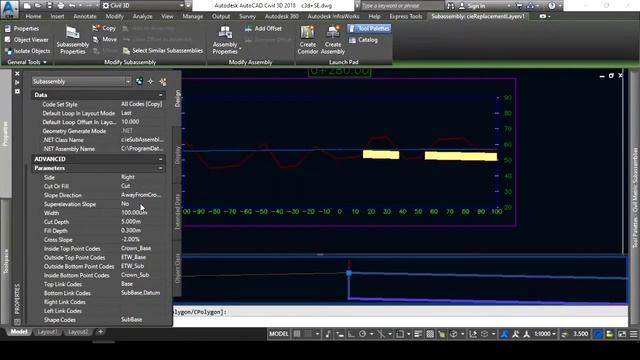Open the AutoCAD application menu logo
640x360 pixels.
9,8
